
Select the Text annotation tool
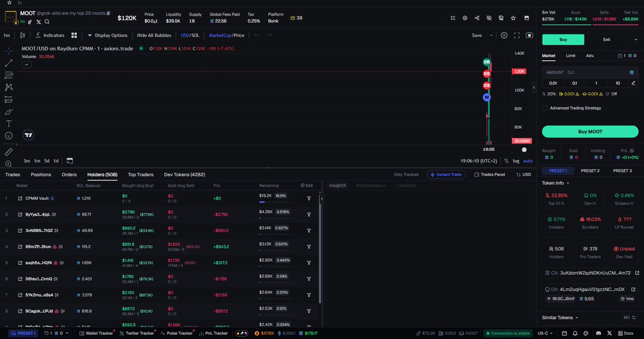(9, 124)
